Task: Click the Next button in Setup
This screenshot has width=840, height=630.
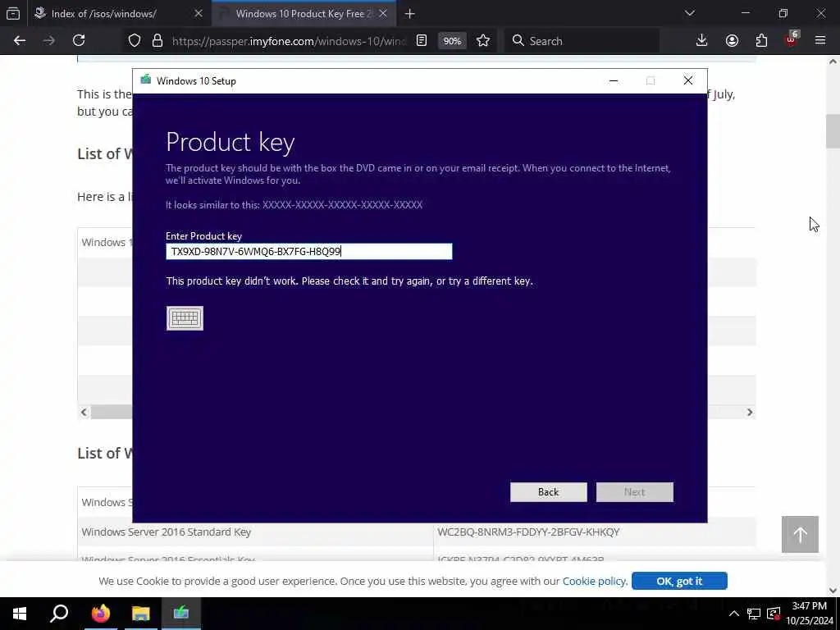Action: [634, 492]
